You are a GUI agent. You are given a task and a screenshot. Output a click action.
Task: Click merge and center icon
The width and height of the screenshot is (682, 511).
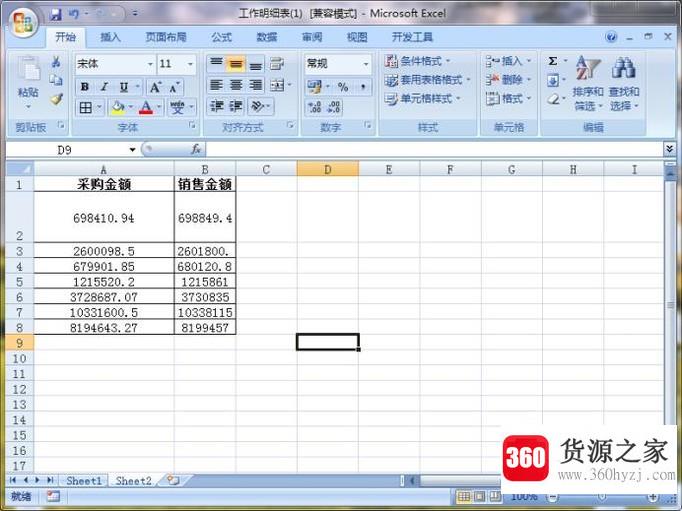(x=277, y=85)
